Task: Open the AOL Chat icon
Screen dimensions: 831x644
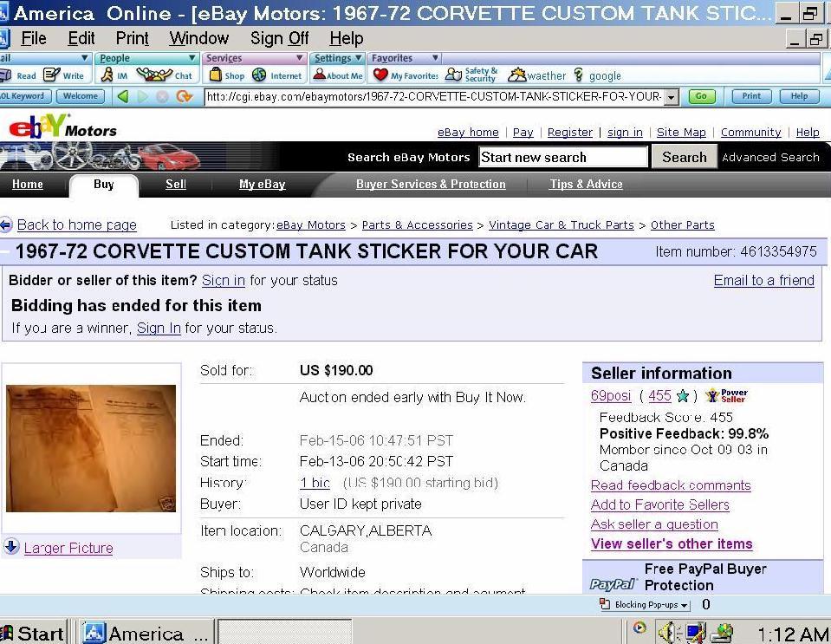Action: coord(154,75)
